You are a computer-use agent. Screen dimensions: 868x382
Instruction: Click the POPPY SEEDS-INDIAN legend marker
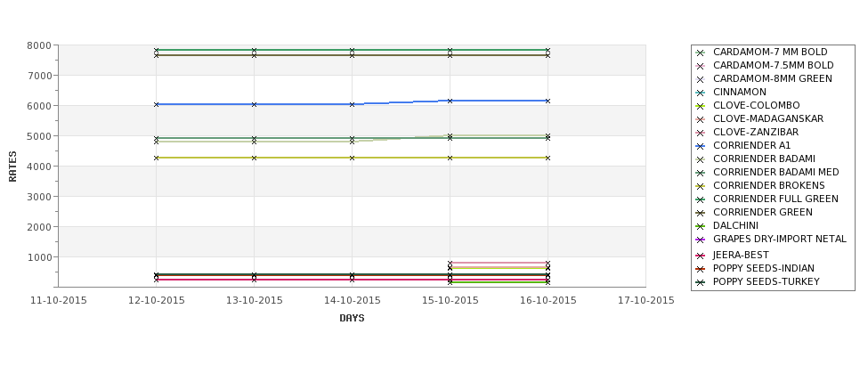click(x=701, y=269)
